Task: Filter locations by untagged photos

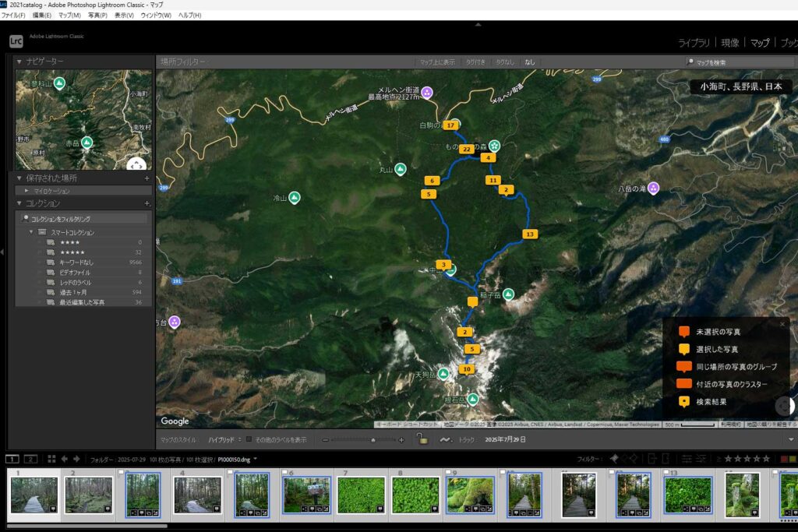Action: point(504,62)
